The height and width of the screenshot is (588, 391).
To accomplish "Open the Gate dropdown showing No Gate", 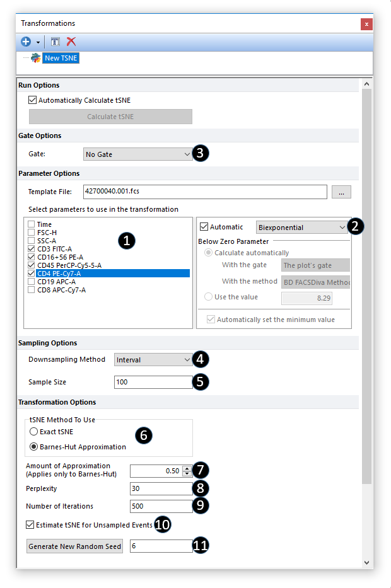I will tap(137, 154).
